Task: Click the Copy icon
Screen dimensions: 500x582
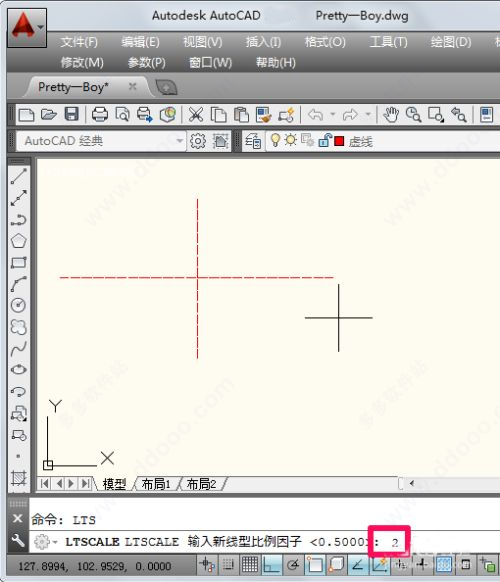Action: (x=218, y=115)
